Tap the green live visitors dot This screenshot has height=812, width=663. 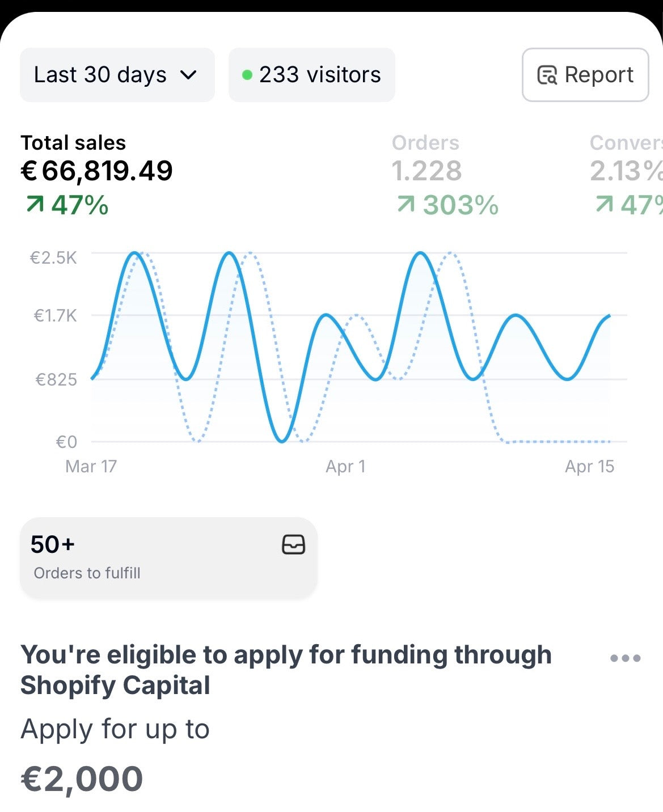tap(247, 75)
